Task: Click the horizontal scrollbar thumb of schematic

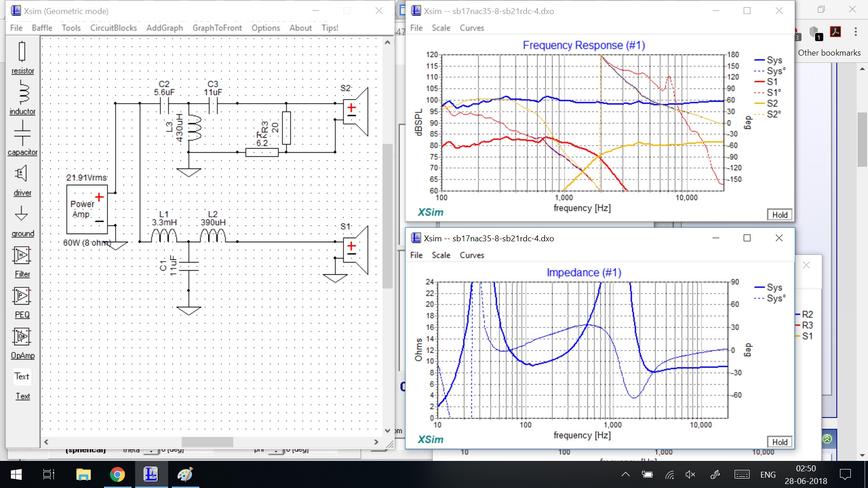Action: (x=207, y=442)
